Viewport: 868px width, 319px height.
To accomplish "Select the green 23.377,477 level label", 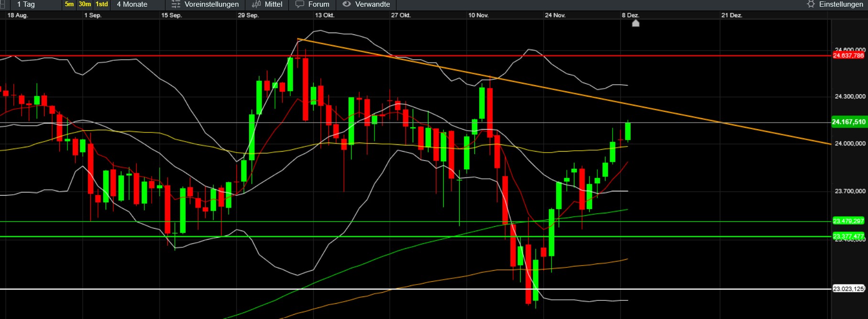I will click(848, 236).
